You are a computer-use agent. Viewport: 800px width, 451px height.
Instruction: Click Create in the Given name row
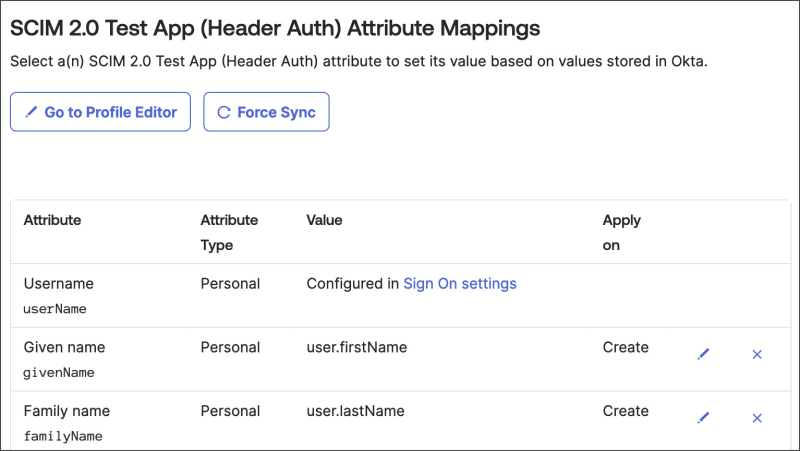[626, 347]
